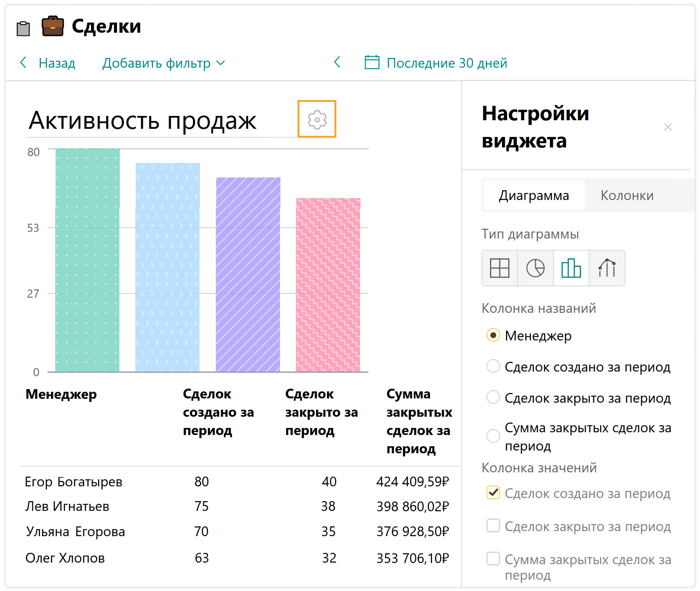Image resolution: width=700 pixels, height=591 pixels.
Task: Select Сделок закрыто за период radio button
Action: pos(493,397)
